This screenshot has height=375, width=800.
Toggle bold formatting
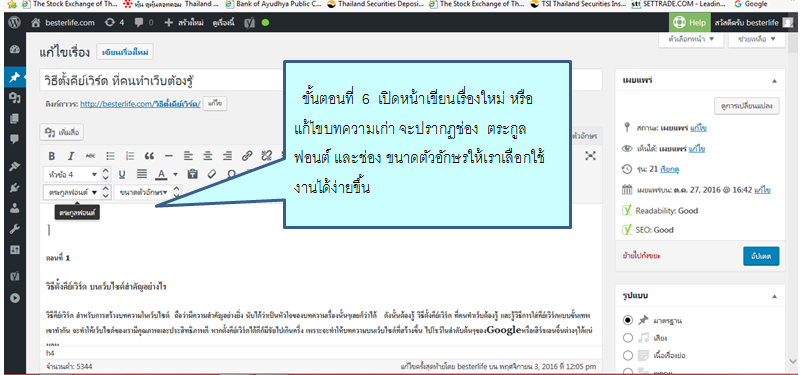click(x=52, y=156)
